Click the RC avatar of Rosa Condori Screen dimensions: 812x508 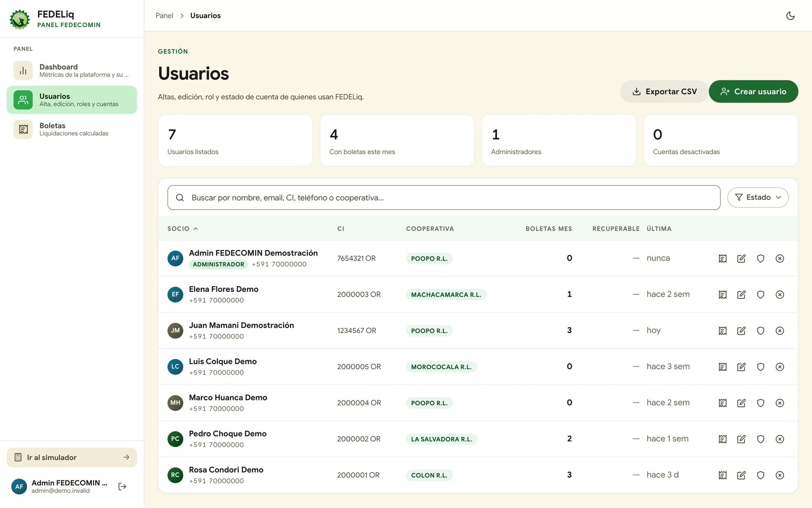coord(175,475)
